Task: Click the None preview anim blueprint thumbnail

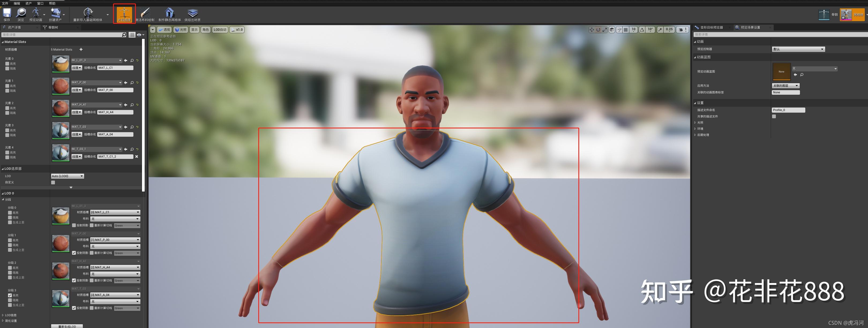Action: pos(781,72)
